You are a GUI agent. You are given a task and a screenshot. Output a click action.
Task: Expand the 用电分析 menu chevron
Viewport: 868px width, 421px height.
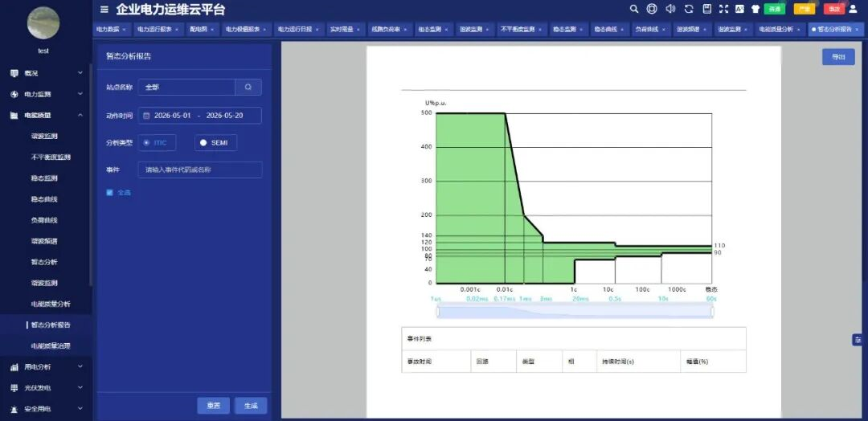(80, 367)
